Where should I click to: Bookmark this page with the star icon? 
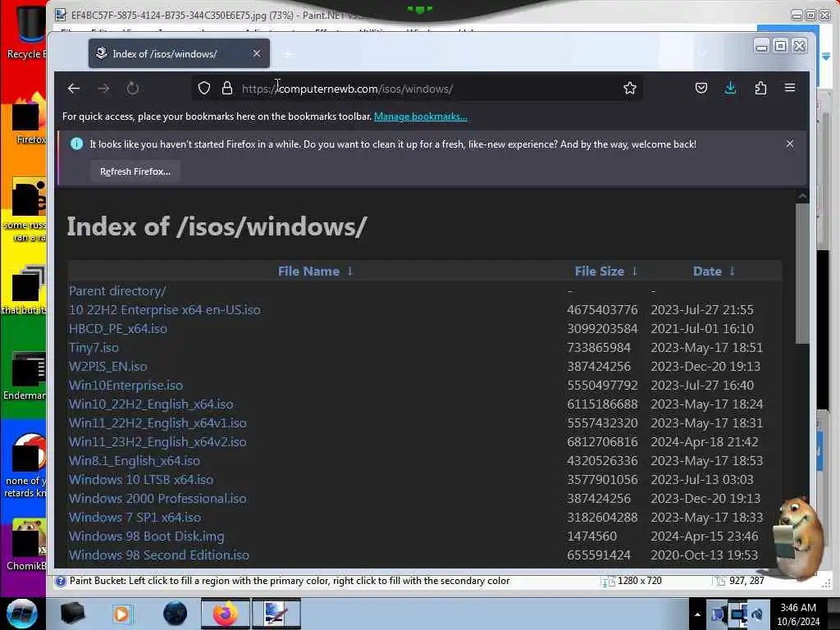coord(630,89)
